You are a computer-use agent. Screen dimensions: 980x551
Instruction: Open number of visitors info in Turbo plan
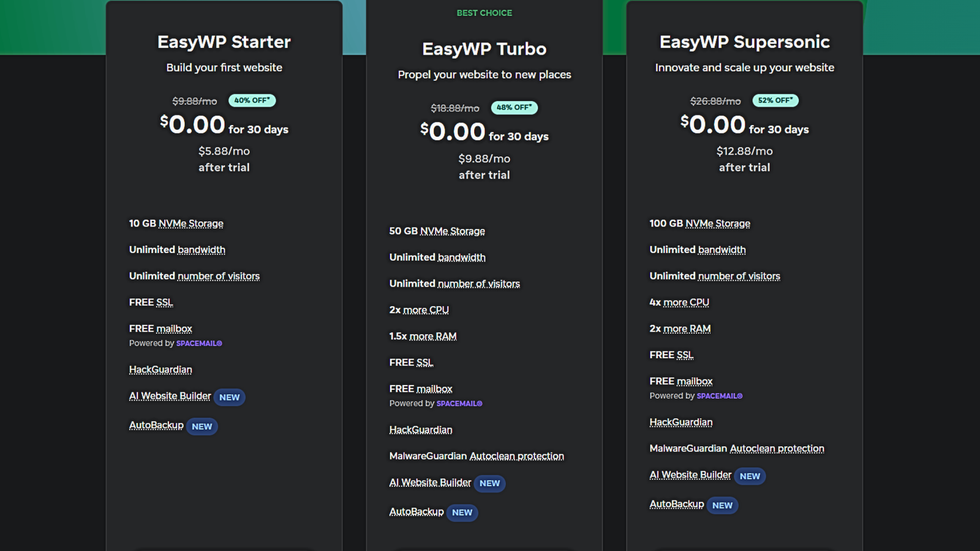pos(479,283)
